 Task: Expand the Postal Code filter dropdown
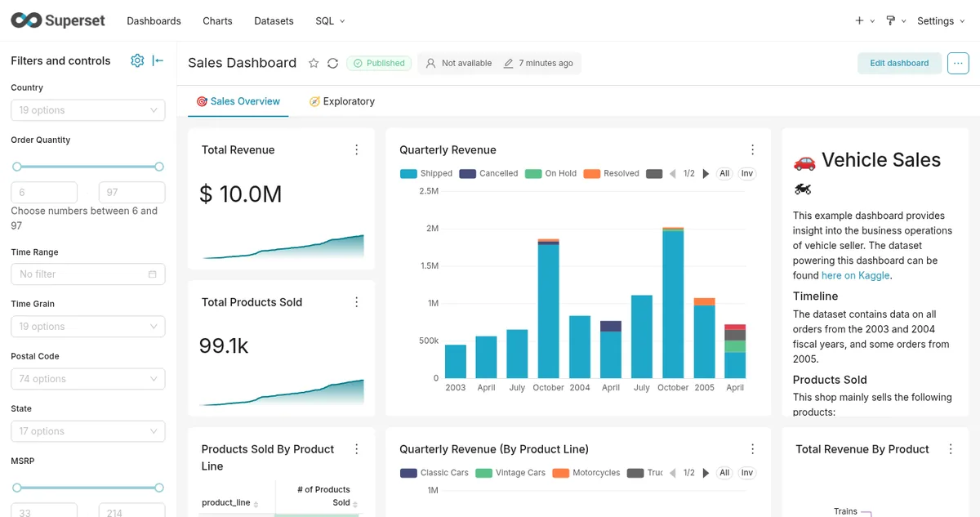click(88, 379)
